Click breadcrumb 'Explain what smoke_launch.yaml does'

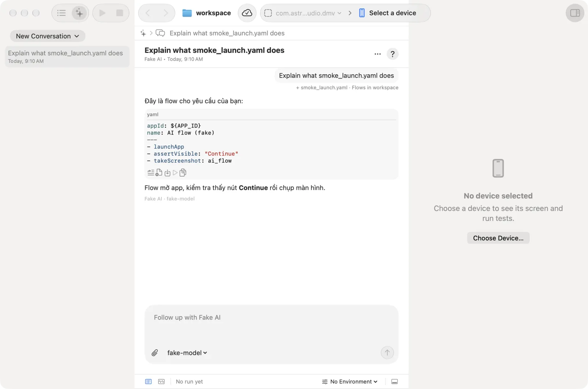tap(227, 33)
